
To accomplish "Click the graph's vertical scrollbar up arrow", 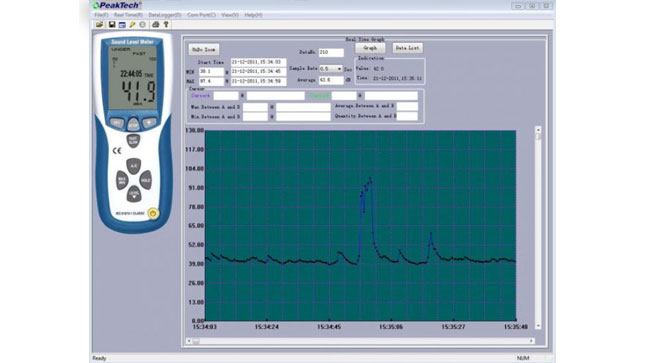I will coord(538,129).
